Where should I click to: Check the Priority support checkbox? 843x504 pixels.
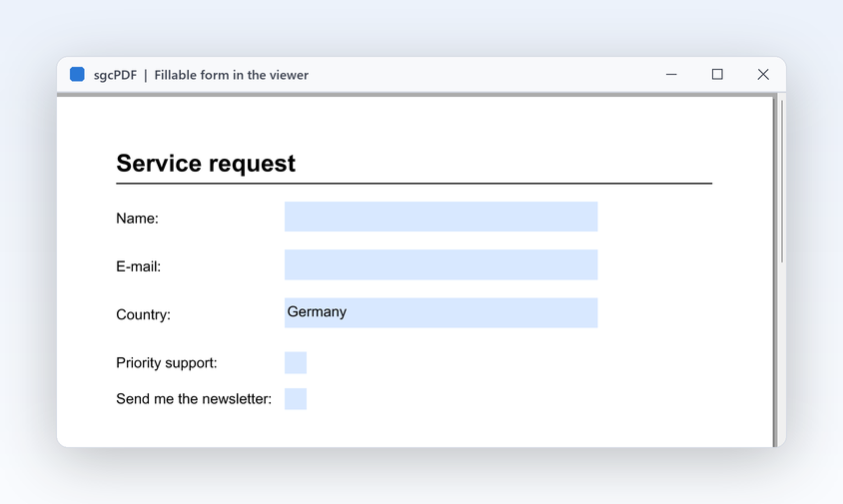click(x=296, y=362)
